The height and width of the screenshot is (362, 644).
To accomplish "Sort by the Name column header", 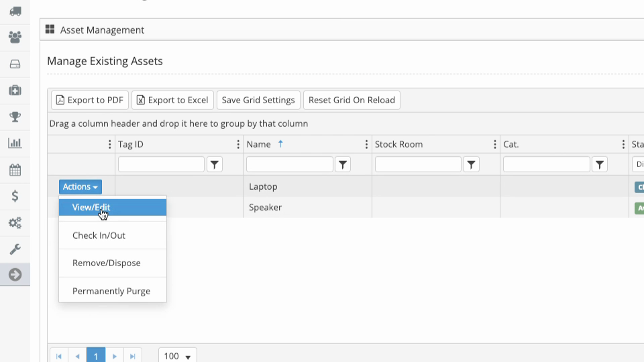I will coord(258,145).
